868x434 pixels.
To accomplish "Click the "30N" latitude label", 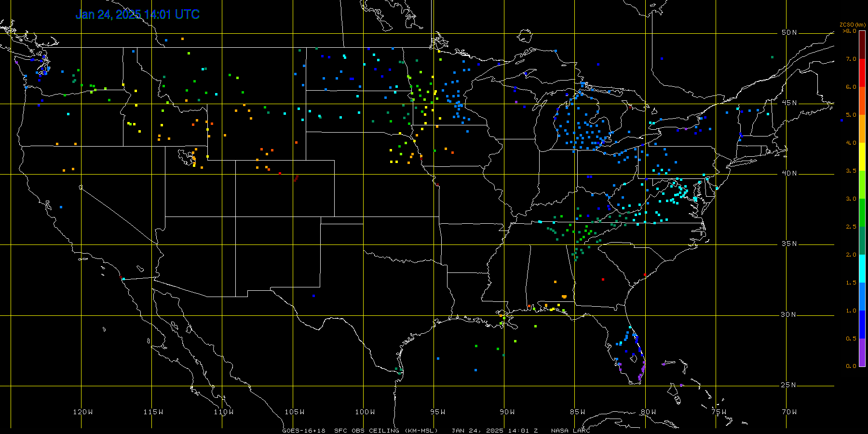I will 789,314.
